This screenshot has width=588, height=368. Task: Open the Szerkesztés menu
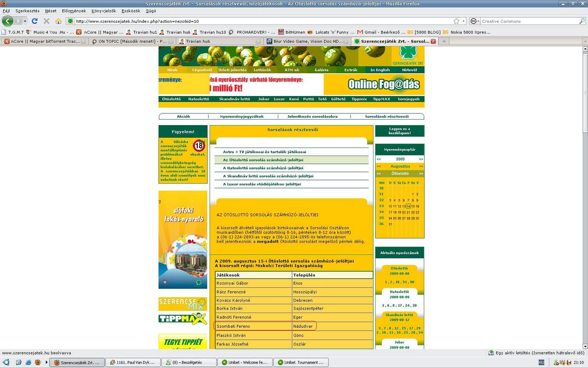click(27, 11)
